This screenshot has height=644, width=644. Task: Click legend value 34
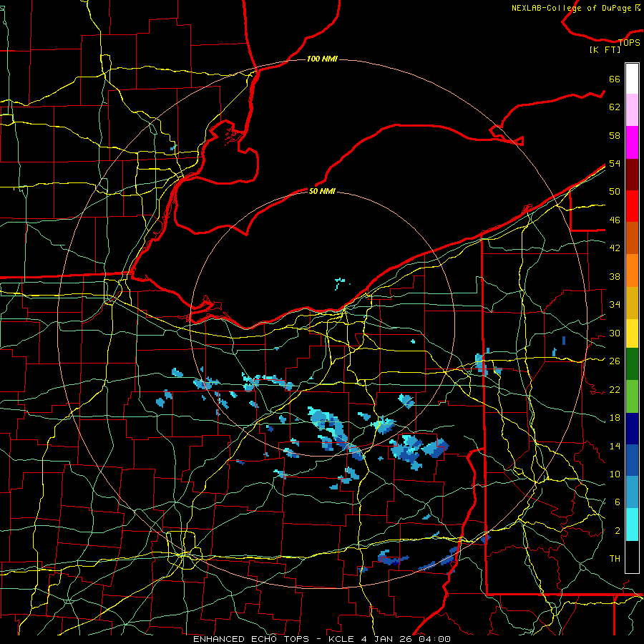click(x=615, y=305)
